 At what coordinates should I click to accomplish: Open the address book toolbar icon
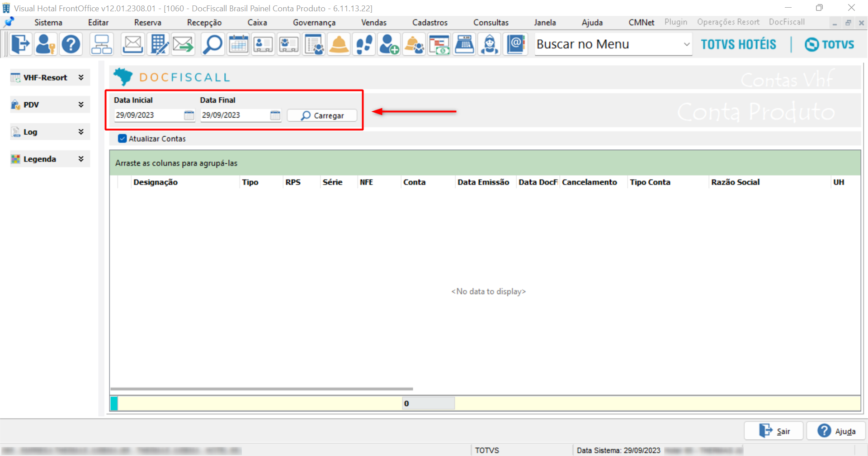pyautogui.click(x=515, y=44)
